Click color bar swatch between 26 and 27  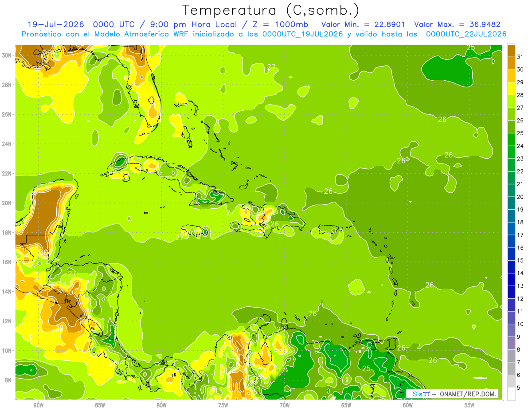click(511, 114)
